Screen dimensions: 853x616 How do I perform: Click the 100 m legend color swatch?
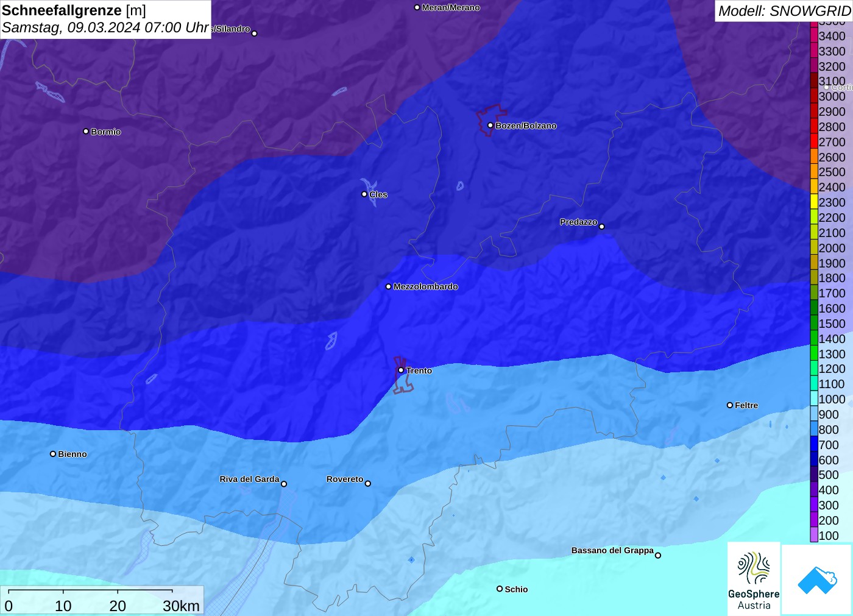(814, 535)
